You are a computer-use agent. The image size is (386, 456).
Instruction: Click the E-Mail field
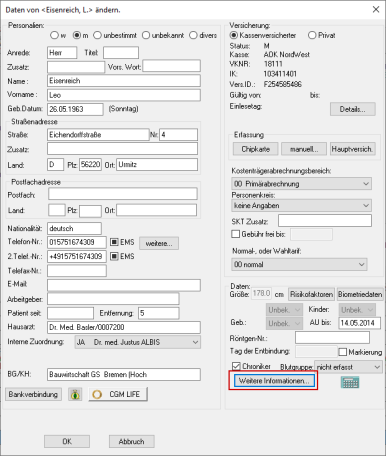(124, 285)
